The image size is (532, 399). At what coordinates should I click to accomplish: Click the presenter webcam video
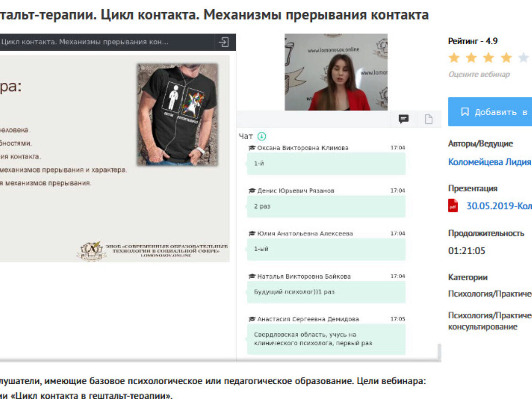click(336, 72)
